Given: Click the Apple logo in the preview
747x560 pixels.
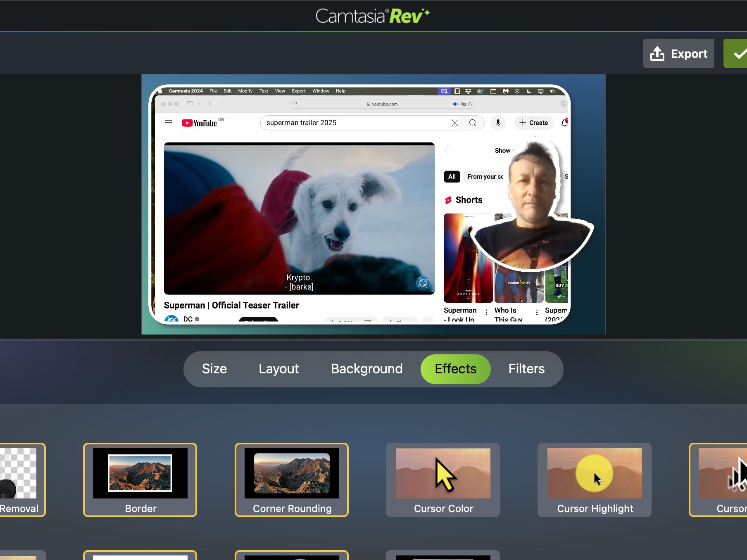Looking at the screenshot, I should pos(160,91).
